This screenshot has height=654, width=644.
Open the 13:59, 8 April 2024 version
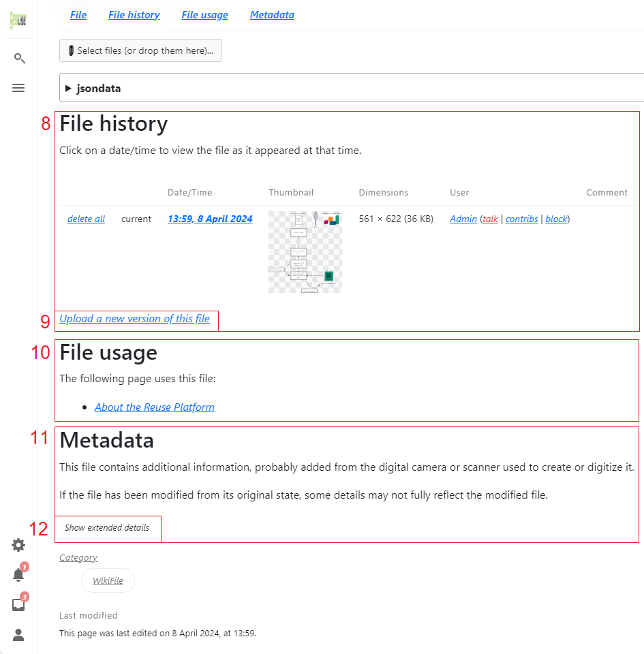[210, 219]
